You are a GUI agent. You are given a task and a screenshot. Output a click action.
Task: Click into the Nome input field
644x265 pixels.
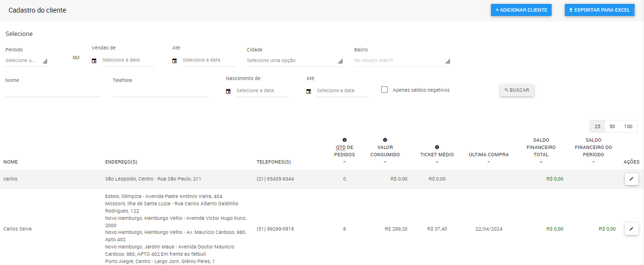tap(53, 91)
